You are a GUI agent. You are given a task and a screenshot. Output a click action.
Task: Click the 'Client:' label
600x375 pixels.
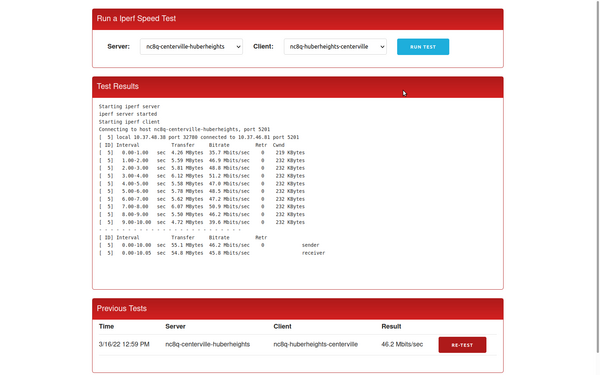click(x=263, y=47)
